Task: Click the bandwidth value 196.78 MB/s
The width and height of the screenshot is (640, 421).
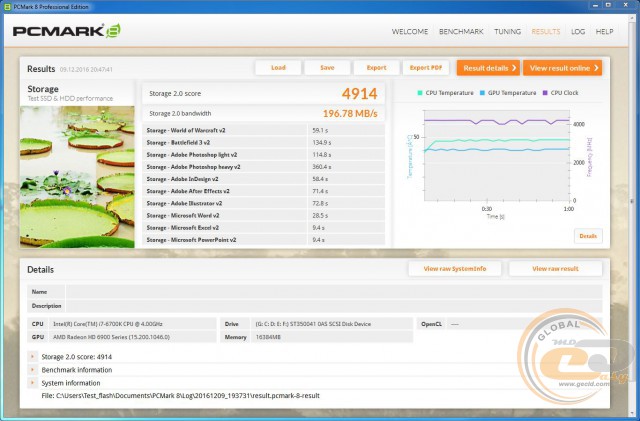Action: [x=350, y=114]
